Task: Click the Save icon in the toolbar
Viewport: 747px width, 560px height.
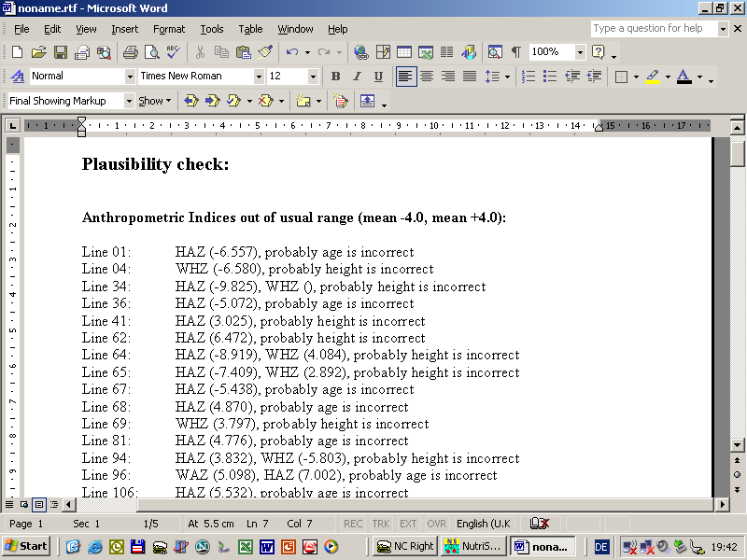Action: tap(60, 52)
